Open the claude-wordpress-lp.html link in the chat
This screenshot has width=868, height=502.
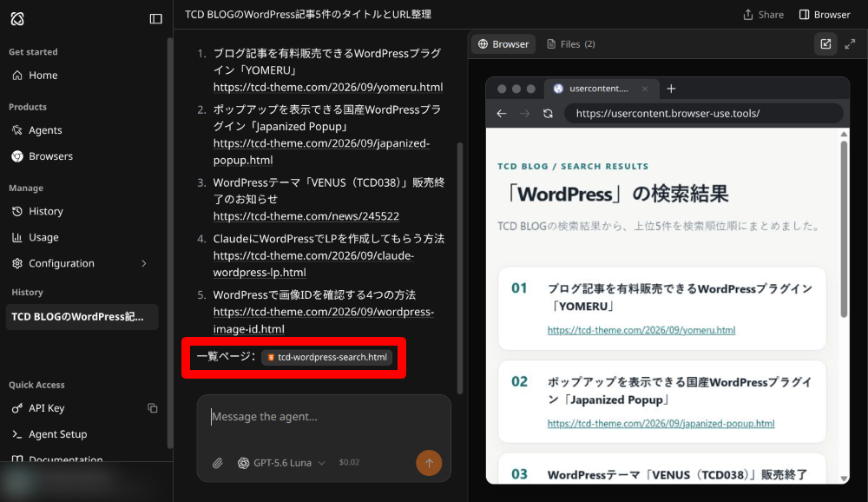313,264
